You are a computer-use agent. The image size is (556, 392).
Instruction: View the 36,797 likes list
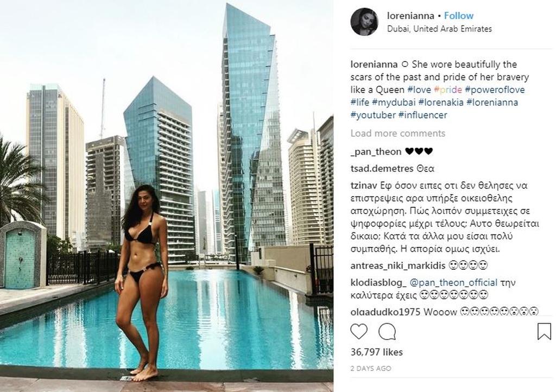click(377, 352)
